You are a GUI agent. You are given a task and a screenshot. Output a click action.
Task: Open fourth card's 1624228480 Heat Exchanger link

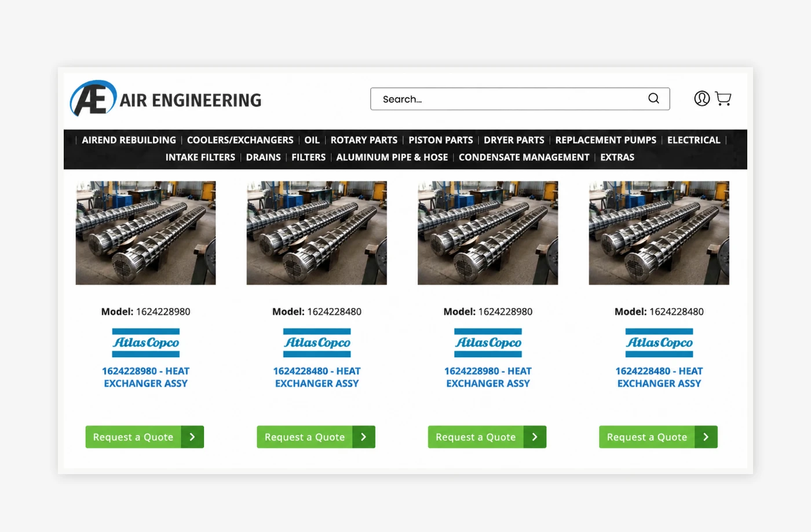(659, 377)
